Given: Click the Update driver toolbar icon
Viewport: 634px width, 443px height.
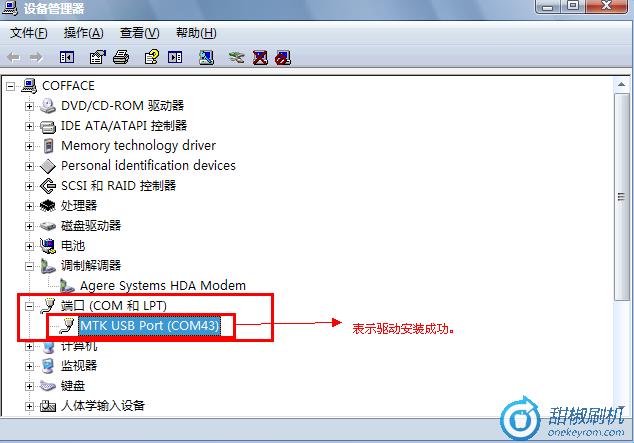Looking at the screenshot, I should tap(237, 57).
